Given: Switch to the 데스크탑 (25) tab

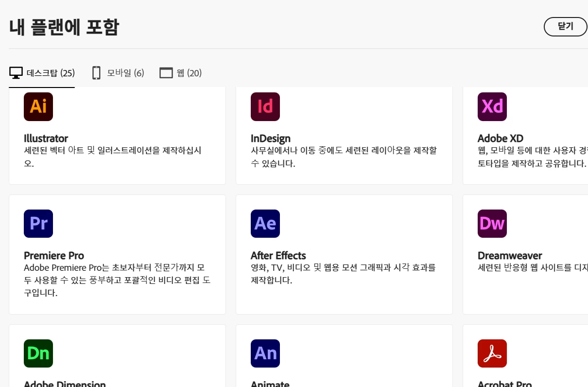Looking at the screenshot, I should point(42,73).
